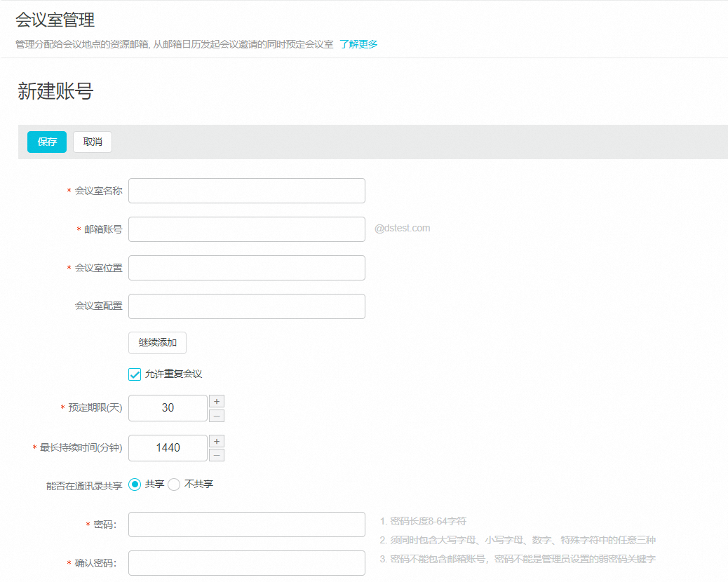Click the 预定期限 value field showing 30

168,408
